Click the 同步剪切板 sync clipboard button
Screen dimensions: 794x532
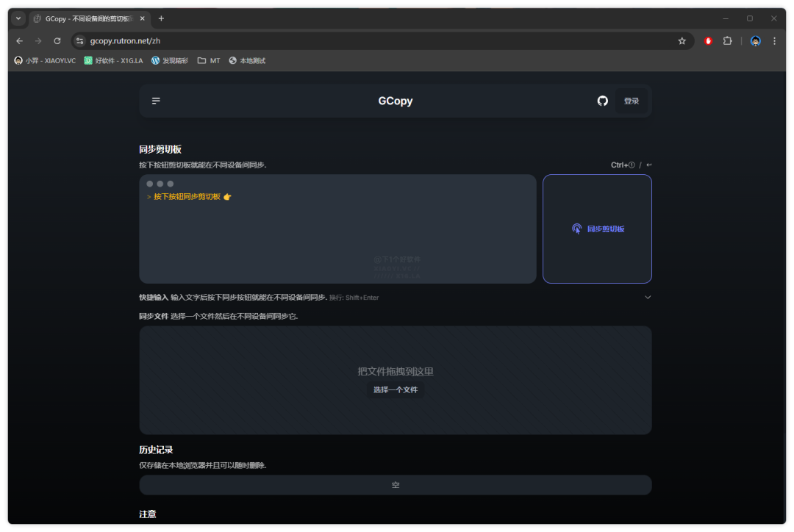(597, 229)
